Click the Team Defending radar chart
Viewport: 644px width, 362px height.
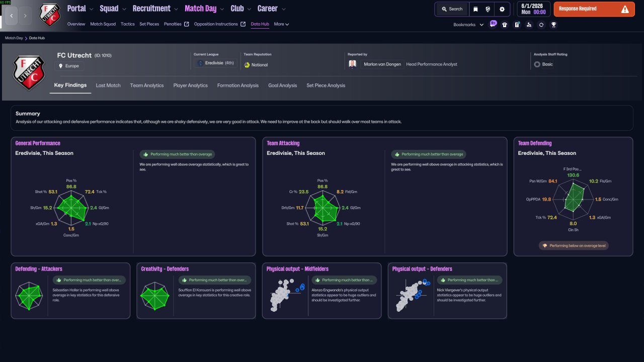pyautogui.click(x=574, y=199)
